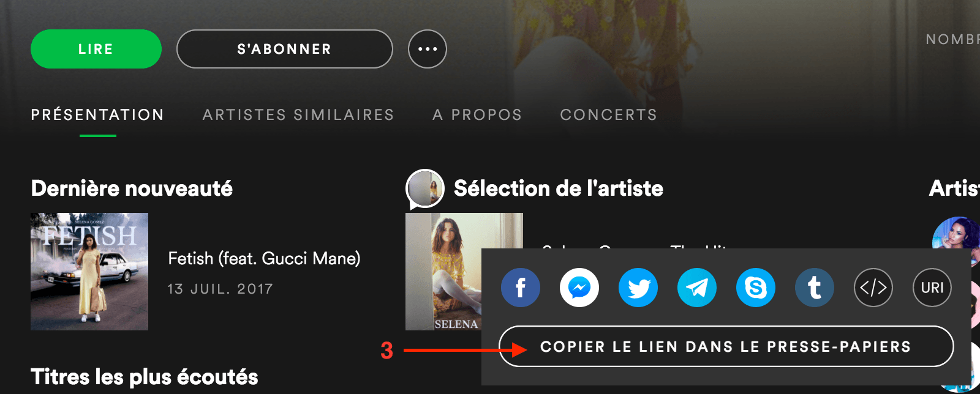Share via the Facebook icon

(x=521, y=288)
